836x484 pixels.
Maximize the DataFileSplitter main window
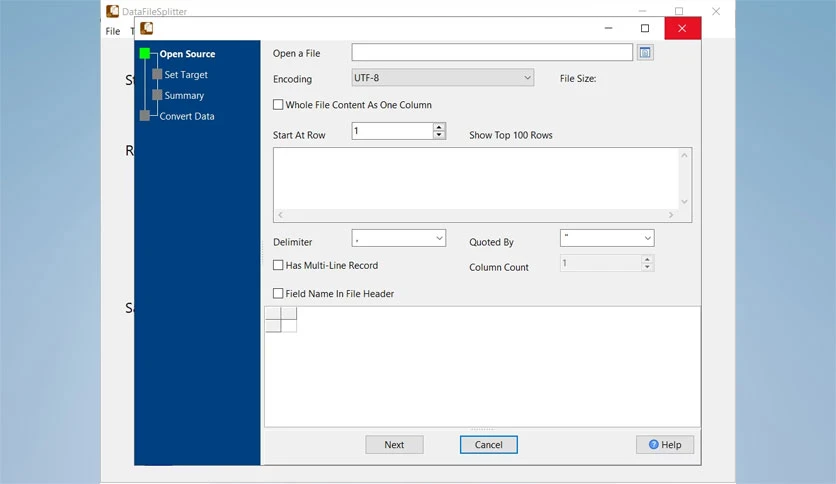pyautogui.click(x=679, y=11)
